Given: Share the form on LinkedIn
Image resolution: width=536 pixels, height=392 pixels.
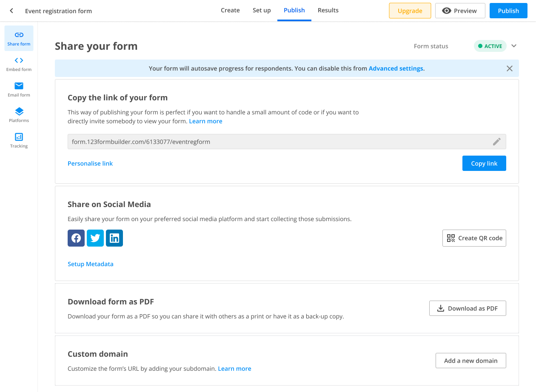Looking at the screenshot, I should pyautogui.click(x=114, y=238).
